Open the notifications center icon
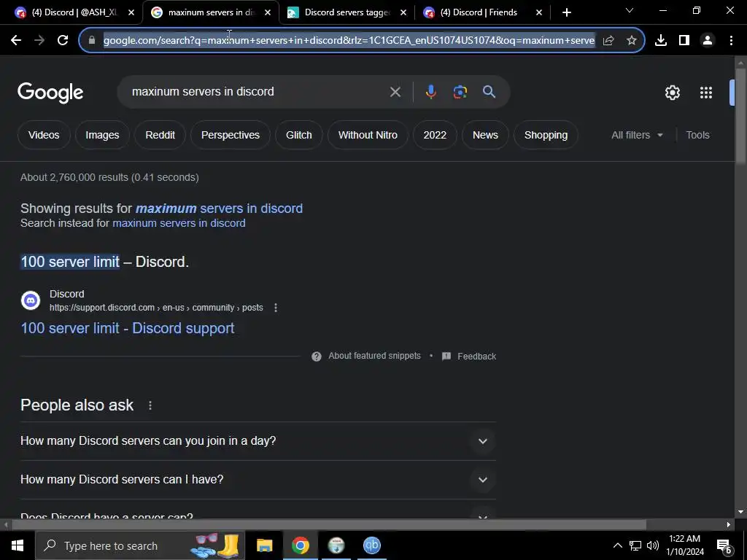Viewport: 747px width, 560px height. (x=724, y=545)
